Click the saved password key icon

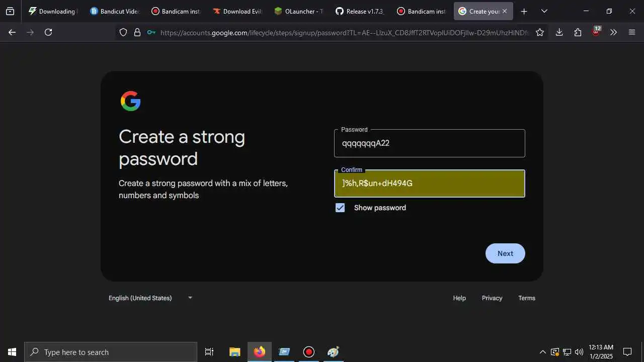(151, 33)
